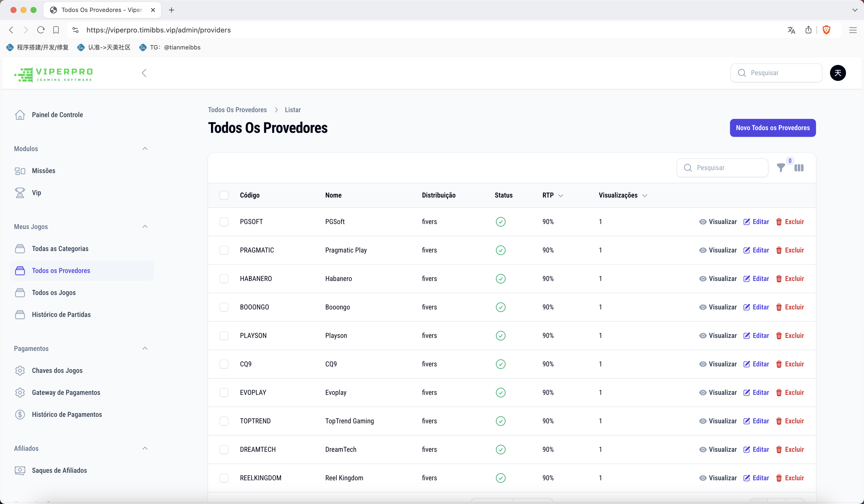Click the Brave shields lion icon
Screen dimensions: 864x504
coord(826,30)
